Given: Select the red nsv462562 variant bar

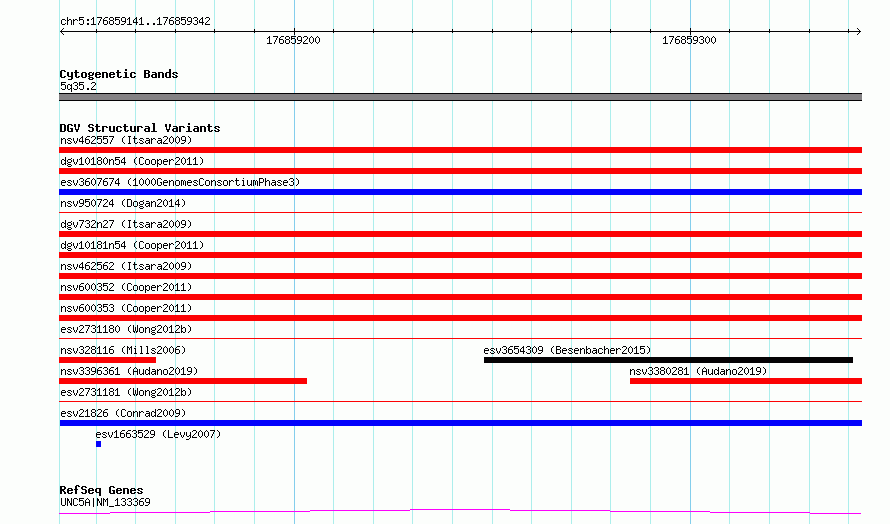Looking at the screenshot, I should coord(460,276).
